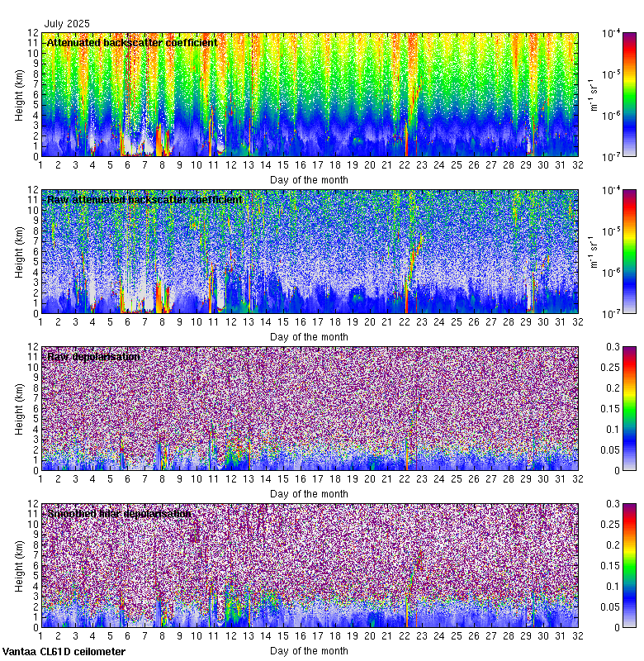Select the "Raw depolarisation" plot title

(92, 356)
